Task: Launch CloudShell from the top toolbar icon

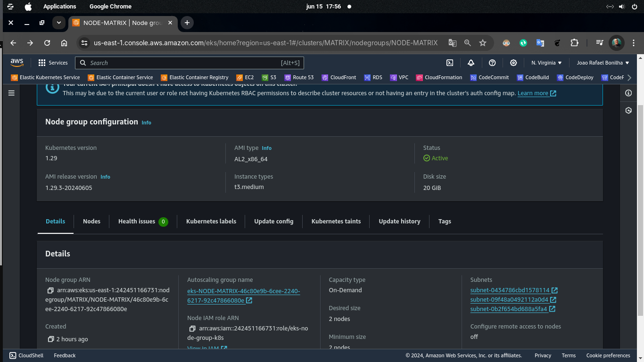Action: click(x=450, y=63)
